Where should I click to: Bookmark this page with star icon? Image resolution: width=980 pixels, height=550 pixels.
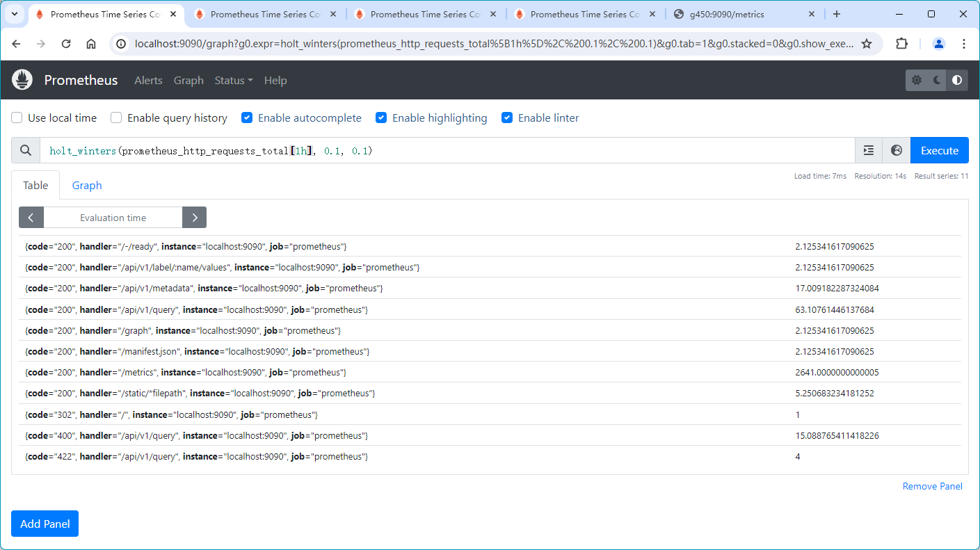(x=867, y=44)
